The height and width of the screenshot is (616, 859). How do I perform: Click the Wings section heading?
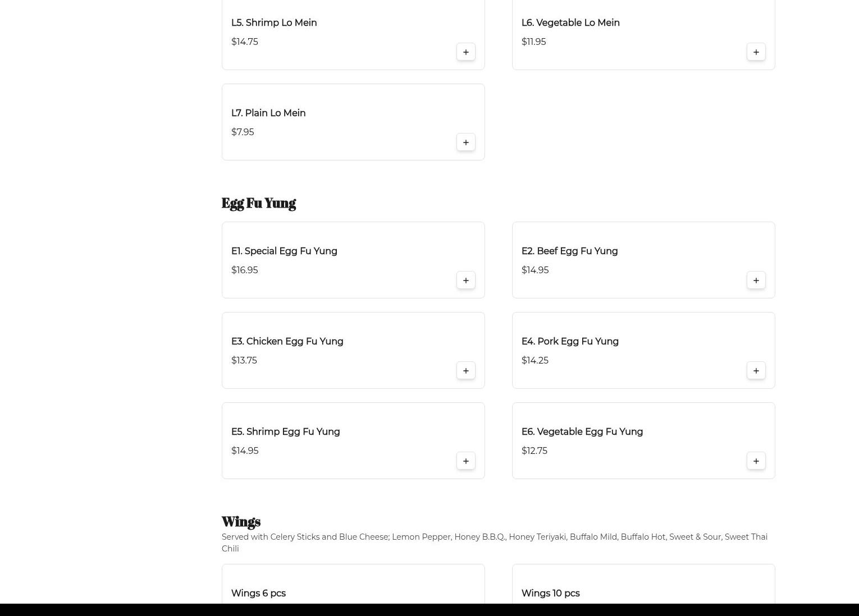241,522
